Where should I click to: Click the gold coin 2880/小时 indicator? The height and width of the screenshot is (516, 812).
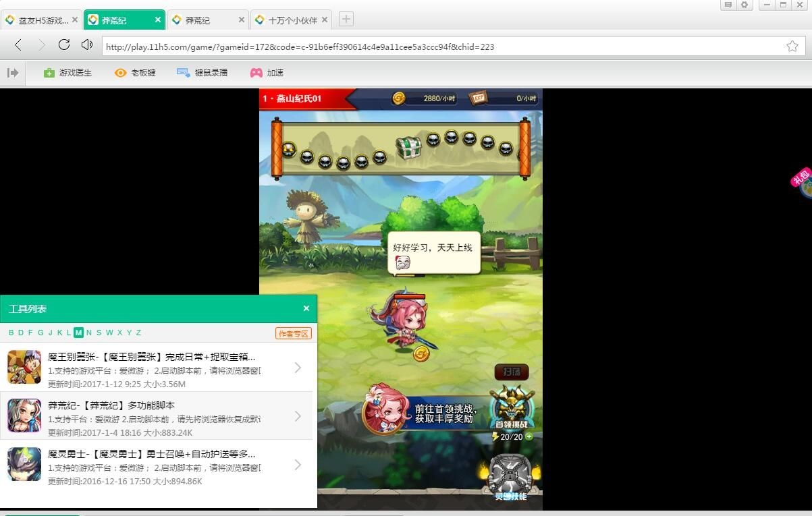[425, 98]
